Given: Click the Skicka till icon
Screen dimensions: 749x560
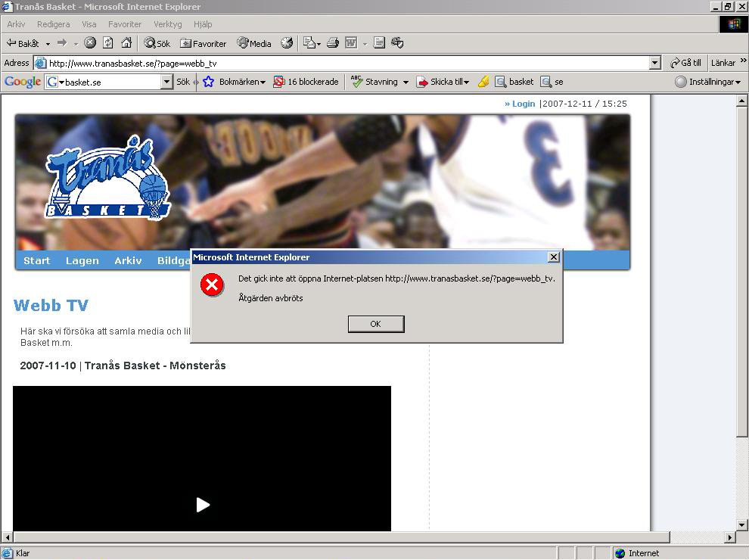Looking at the screenshot, I should (422, 82).
